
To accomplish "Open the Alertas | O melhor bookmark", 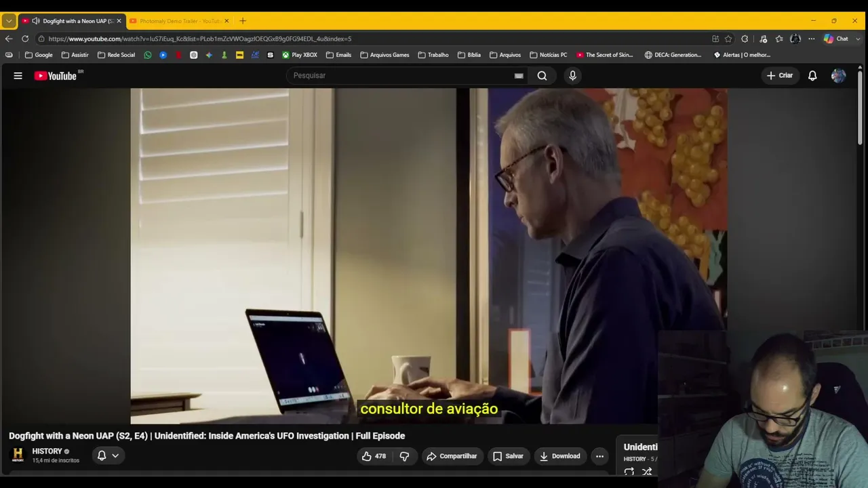I will pos(742,55).
